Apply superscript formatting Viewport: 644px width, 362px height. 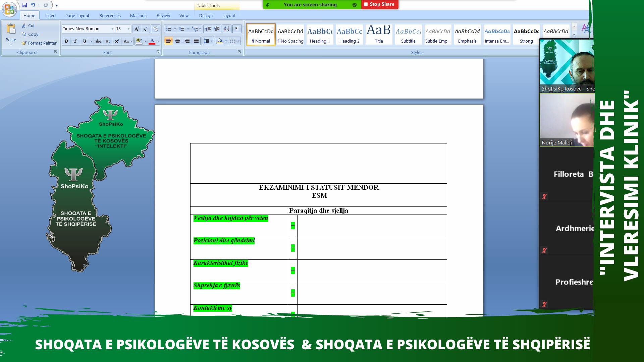pyautogui.click(x=117, y=41)
